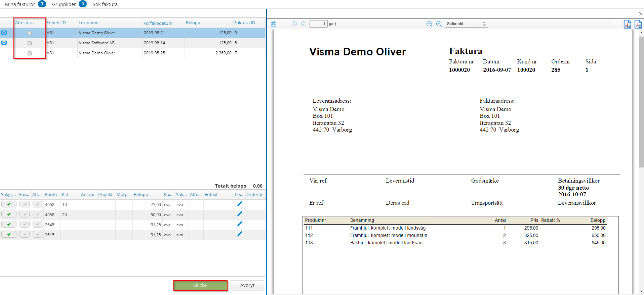644x295 pixels.
Task: Switch to the Gruppköer tab
Action: 64,4
